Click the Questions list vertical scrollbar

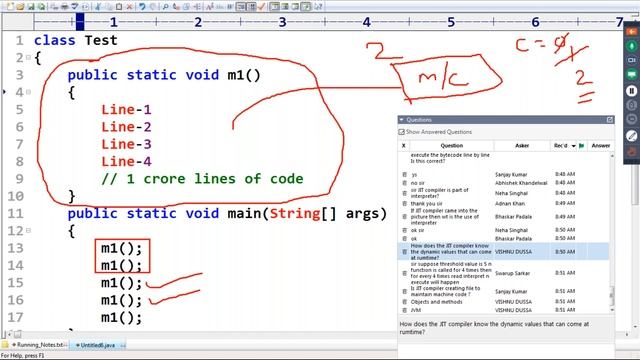pyautogui.click(x=611, y=233)
